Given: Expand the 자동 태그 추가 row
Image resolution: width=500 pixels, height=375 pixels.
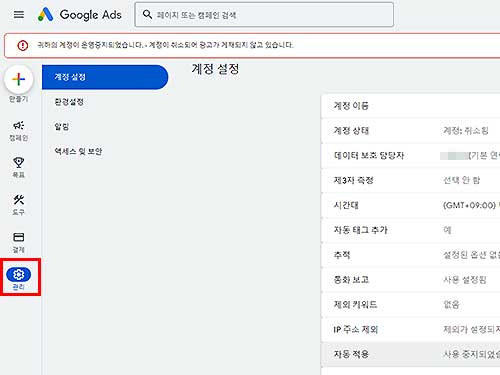Looking at the screenshot, I should point(411,230).
